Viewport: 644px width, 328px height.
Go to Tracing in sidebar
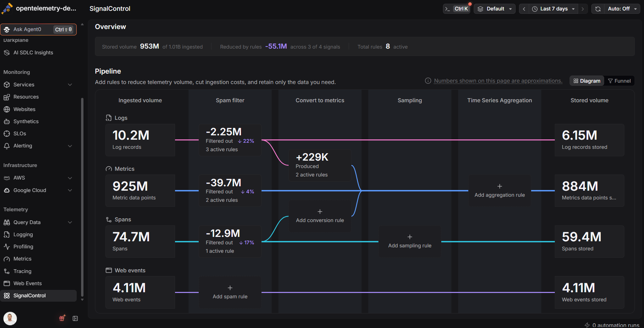[39, 271]
